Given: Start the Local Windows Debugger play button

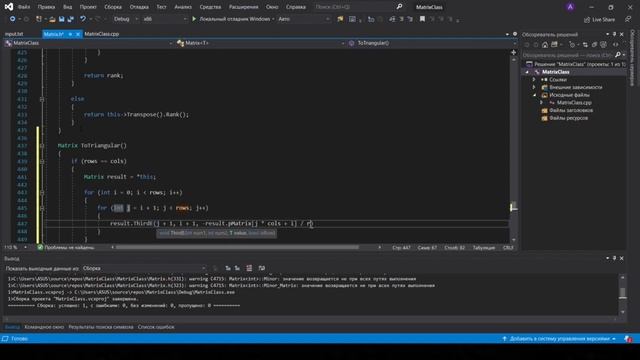Looking at the screenshot, I should click(194, 19).
